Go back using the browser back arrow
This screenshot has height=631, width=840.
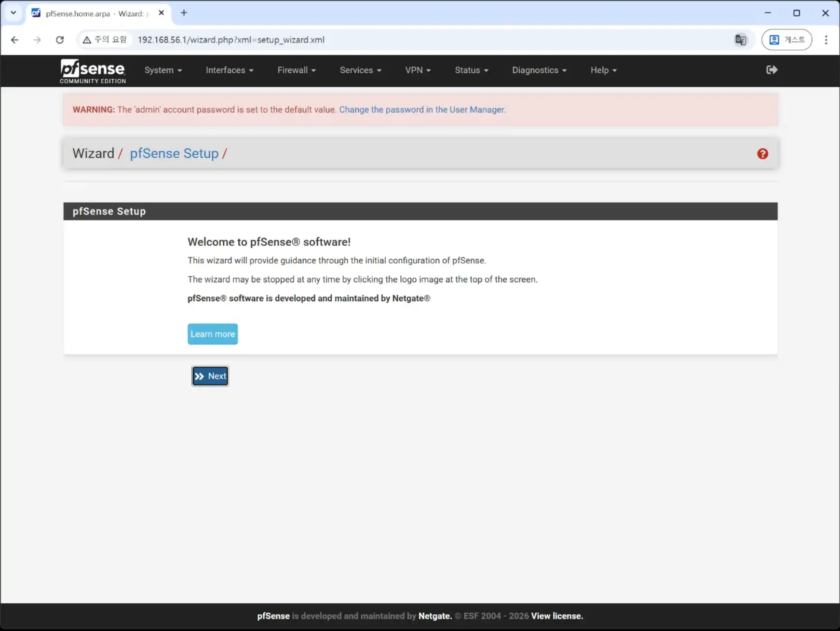point(15,40)
